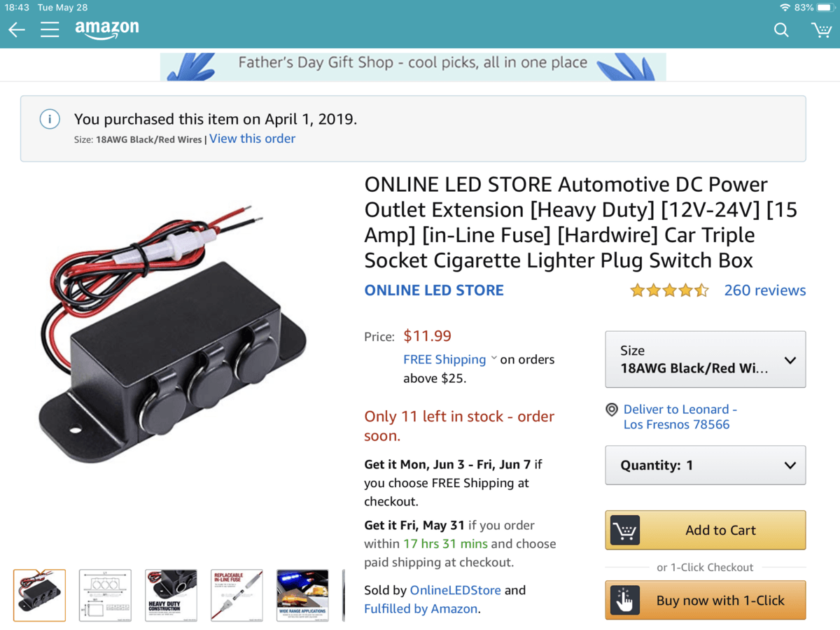Open the 260 reviews link
840x630 pixels.
(x=764, y=290)
